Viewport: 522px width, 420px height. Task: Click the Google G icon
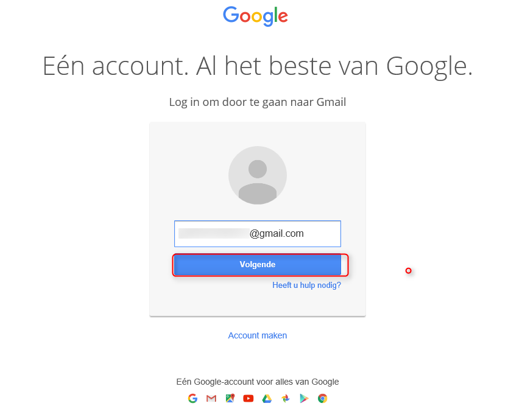192,399
